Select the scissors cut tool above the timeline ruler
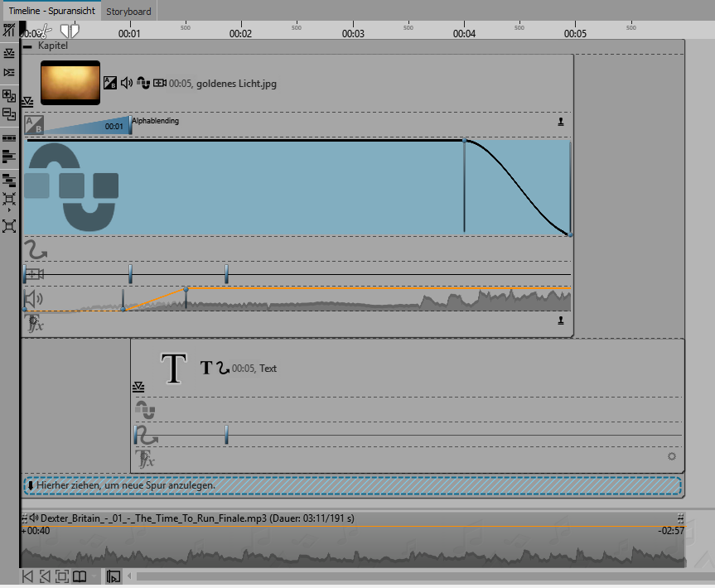The width and height of the screenshot is (715, 588). [x=43, y=31]
